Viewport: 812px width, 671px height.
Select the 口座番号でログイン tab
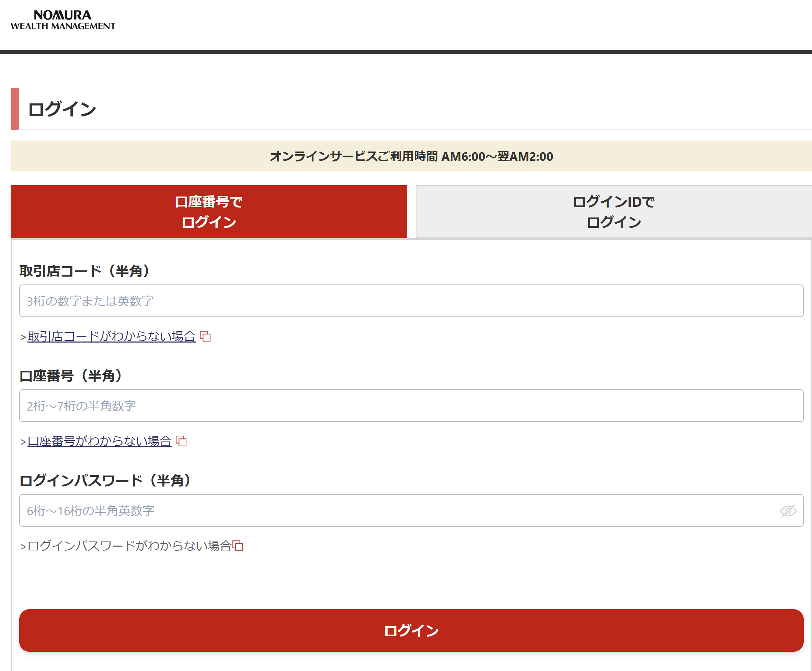pyautogui.click(x=209, y=212)
